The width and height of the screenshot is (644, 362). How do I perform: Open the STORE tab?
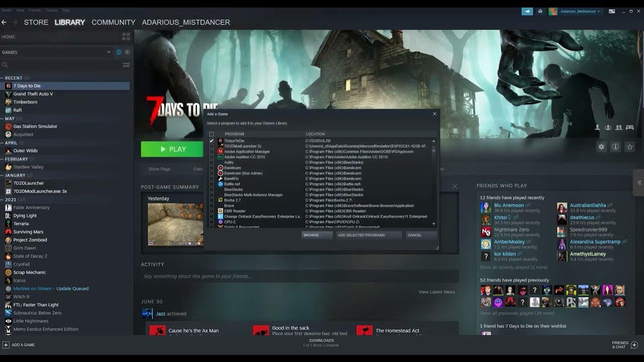click(36, 22)
